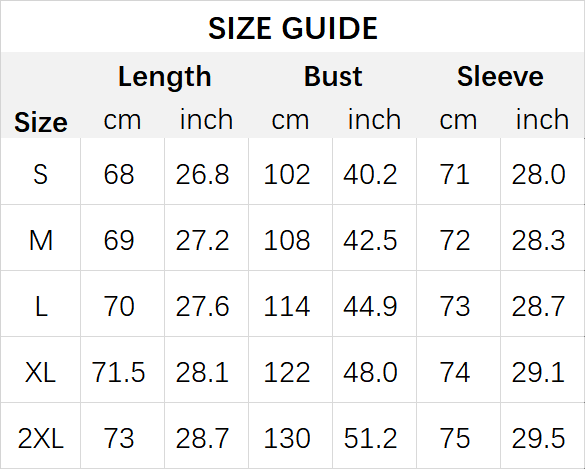Select the Sleeve column header

point(500,76)
